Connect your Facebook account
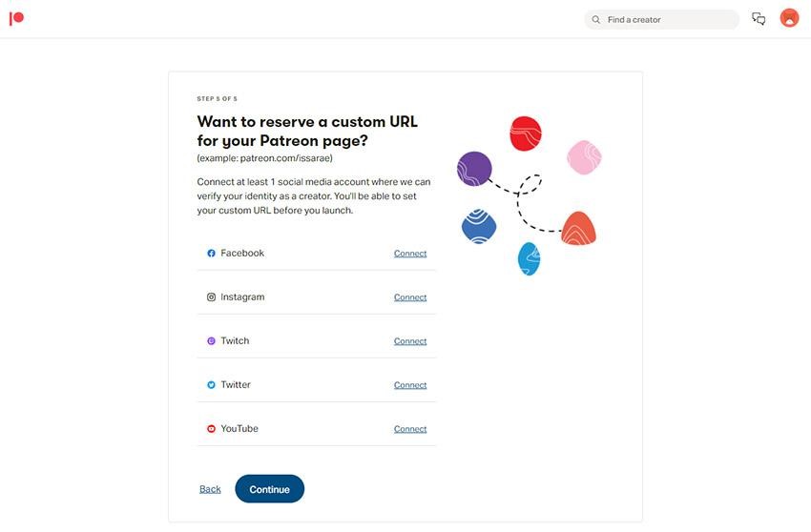Viewport: 811px width, 532px height. point(410,254)
